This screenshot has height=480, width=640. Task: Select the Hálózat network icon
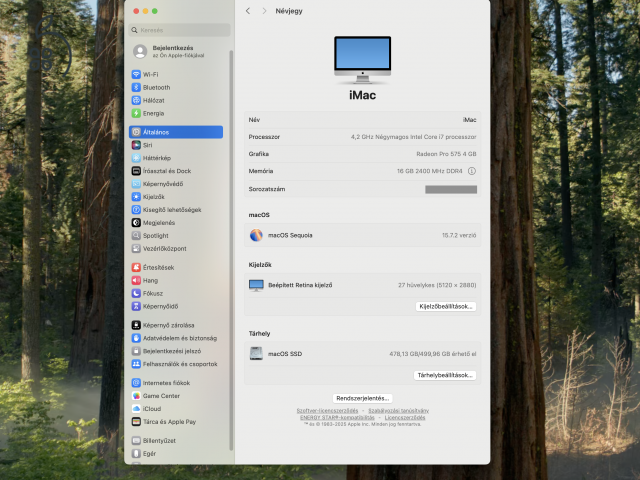click(x=136, y=100)
